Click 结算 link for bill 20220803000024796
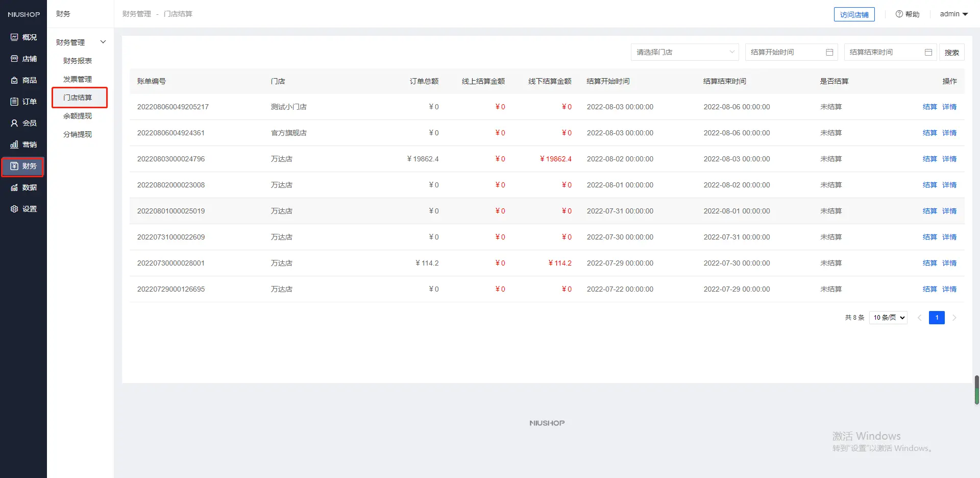Viewport: 980px width, 478px height. click(x=929, y=159)
